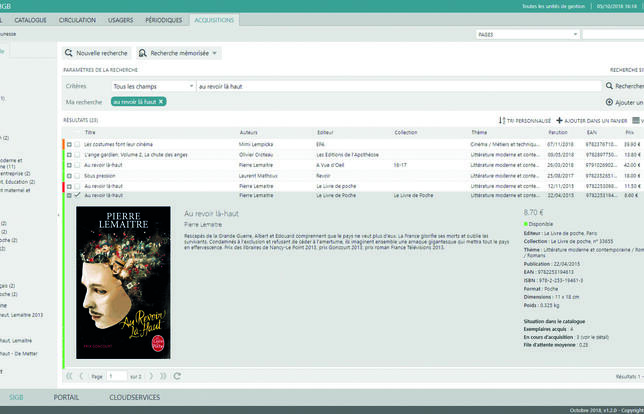Click the plus icon for Ajouter dans un panier

(560, 120)
